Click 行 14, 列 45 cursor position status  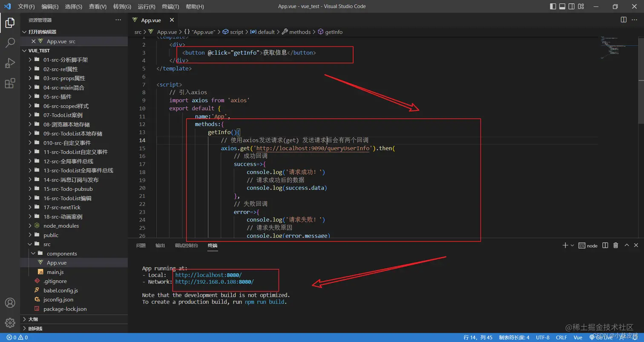pyautogui.click(x=478, y=337)
